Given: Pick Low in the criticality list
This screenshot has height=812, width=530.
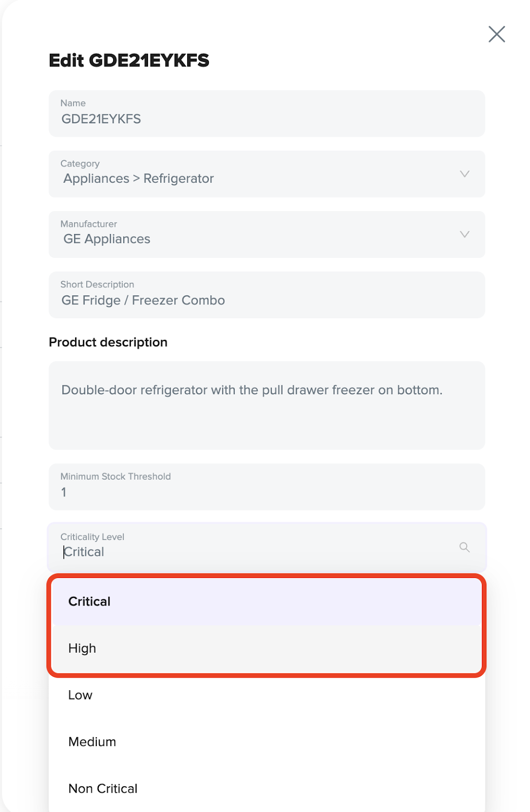Looking at the screenshot, I should point(267,695).
